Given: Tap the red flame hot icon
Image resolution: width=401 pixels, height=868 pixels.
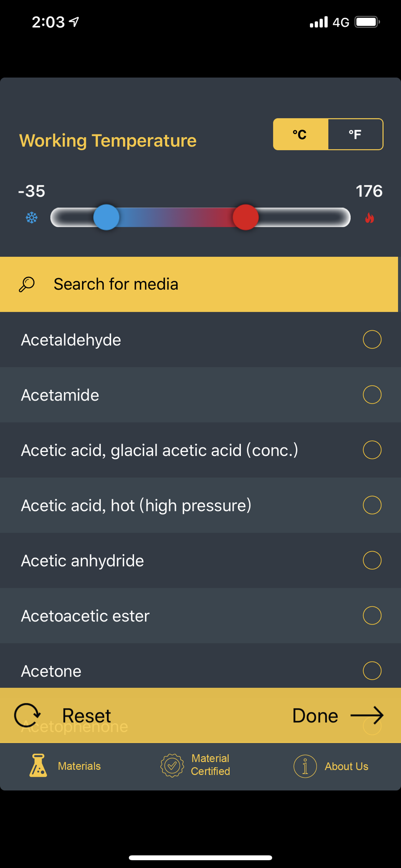Looking at the screenshot, I should [x=369, y=218].
